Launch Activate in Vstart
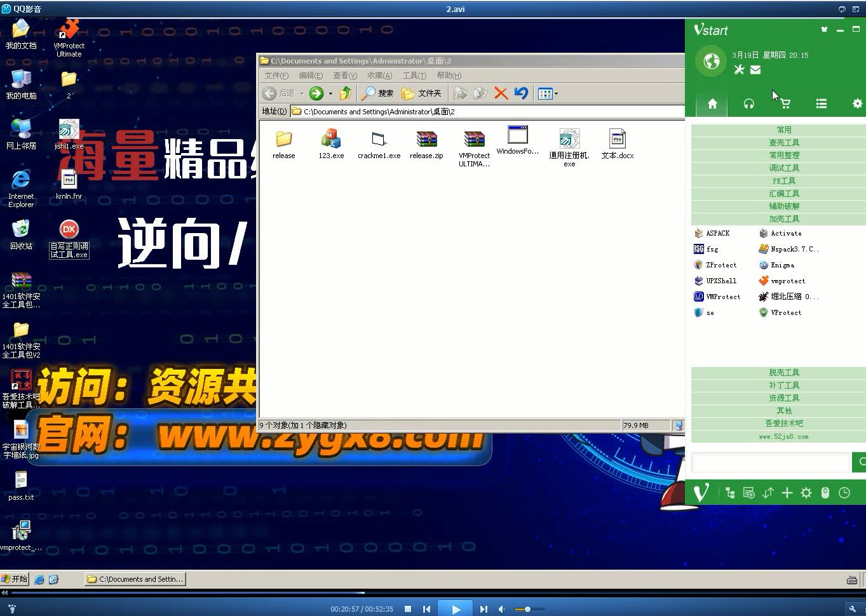866x616 pixels. (x=780, y=233)
